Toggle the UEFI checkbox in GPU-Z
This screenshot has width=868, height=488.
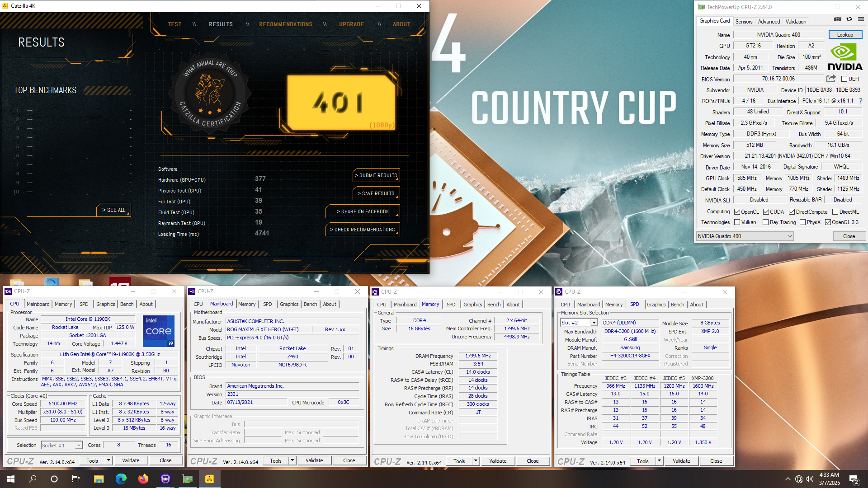pos(844,79)
